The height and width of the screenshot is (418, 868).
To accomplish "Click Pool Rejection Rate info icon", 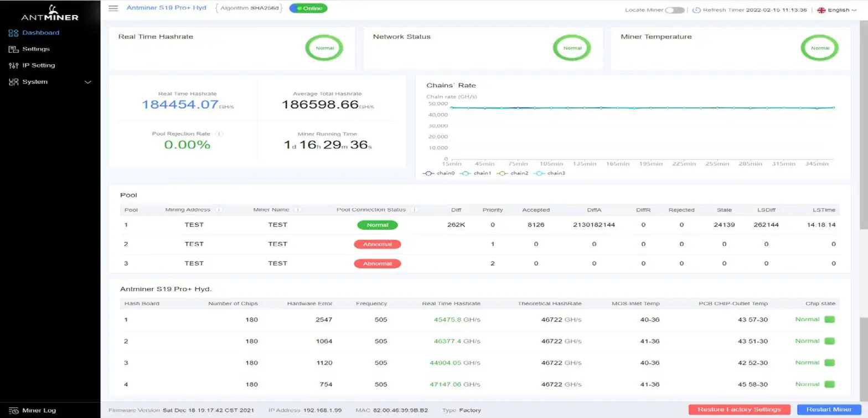I will (220, 134).
